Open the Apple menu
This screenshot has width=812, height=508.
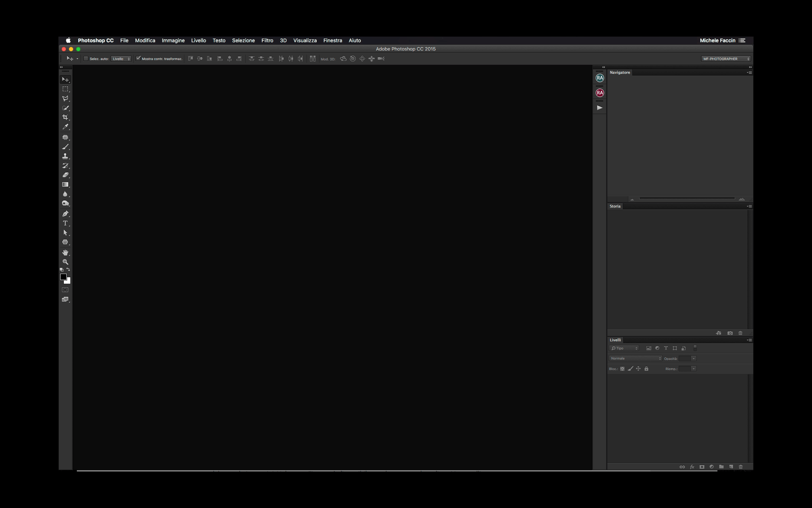coord(68,41)
